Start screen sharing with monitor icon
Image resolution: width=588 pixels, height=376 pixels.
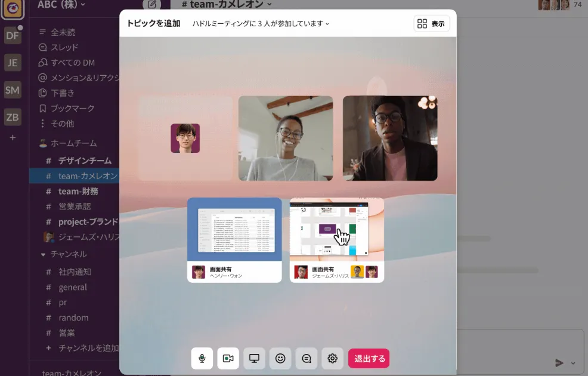(254, 358)
